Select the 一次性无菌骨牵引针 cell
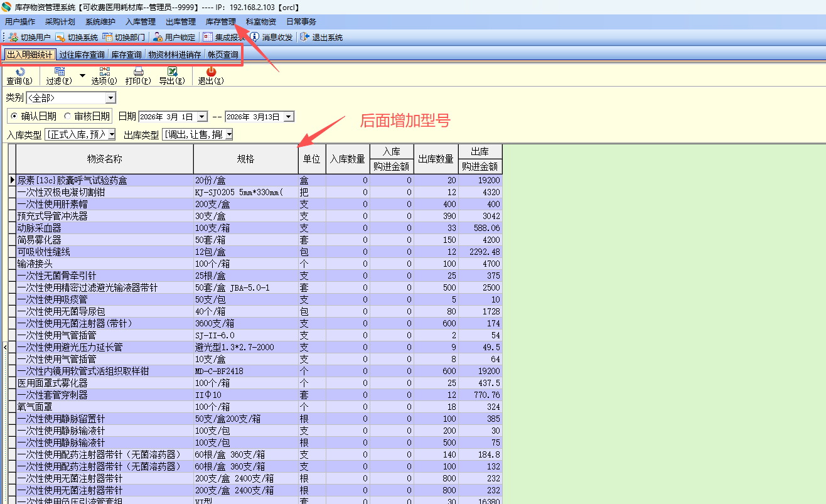 coord(105,276)
